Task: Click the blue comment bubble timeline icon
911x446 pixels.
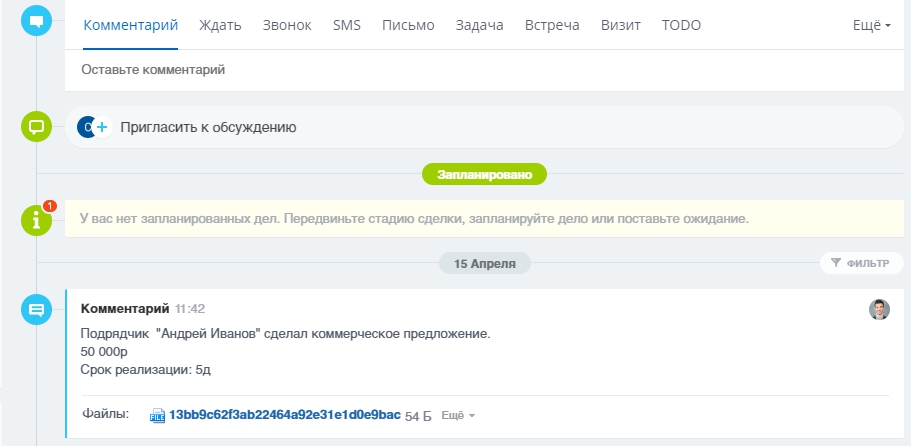Action: (x=37, y=20)
